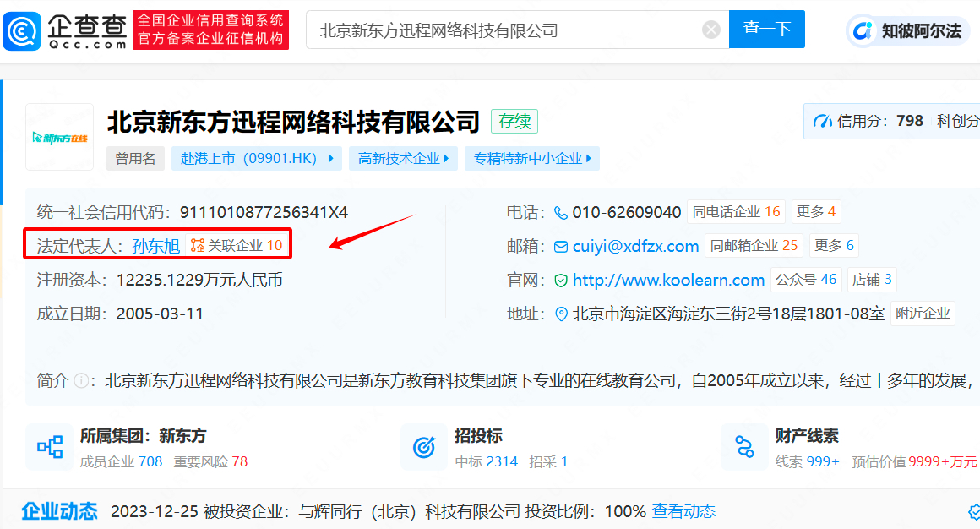The height and width of the screenshot is (529, 980).
Task: Click the Qcc logo icon
Action: [x=22, y=30]
